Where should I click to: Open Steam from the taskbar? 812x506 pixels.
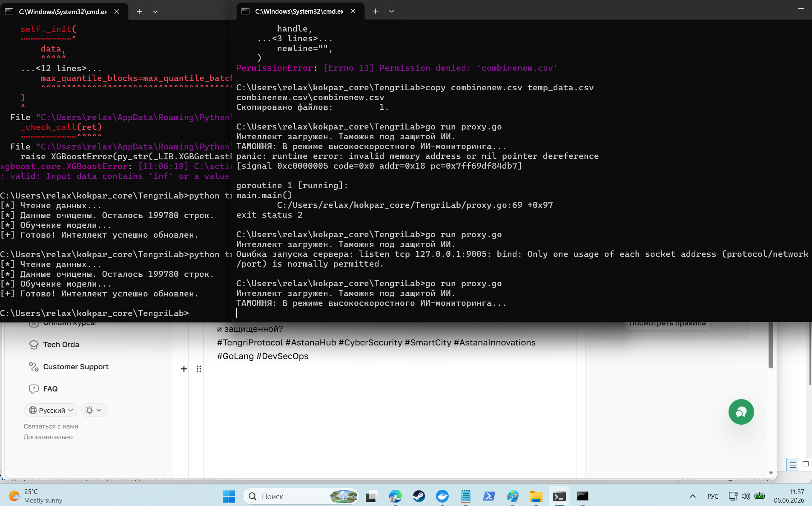(x=419, y=496)
